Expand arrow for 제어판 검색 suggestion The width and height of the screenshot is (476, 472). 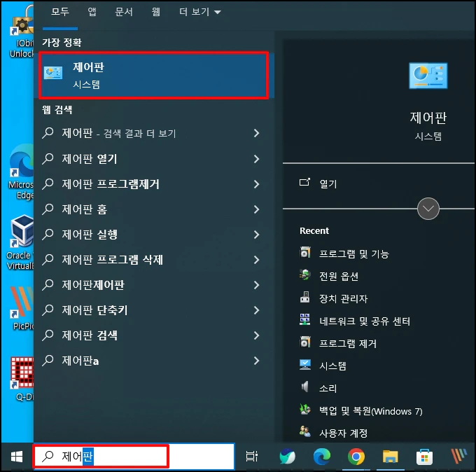point(256,335)
